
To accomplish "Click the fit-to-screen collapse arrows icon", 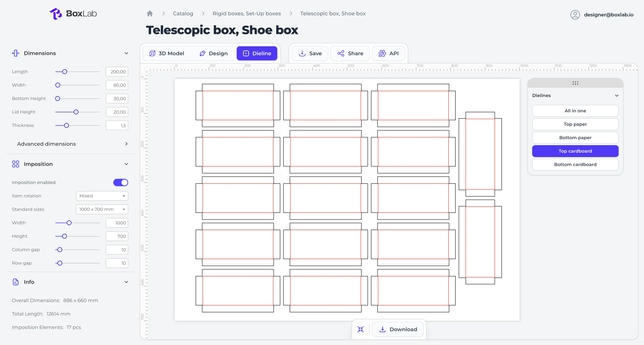I will click(361, 329).
